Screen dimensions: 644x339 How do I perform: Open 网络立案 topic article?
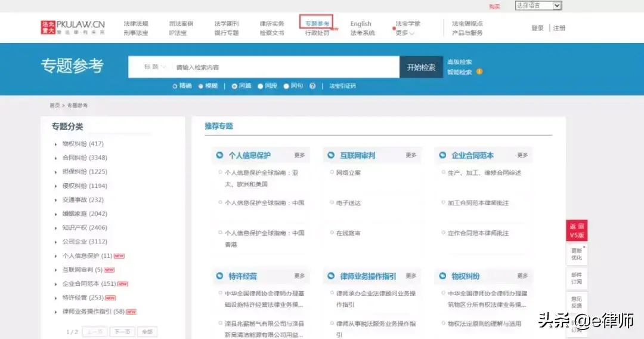point(348,173)
